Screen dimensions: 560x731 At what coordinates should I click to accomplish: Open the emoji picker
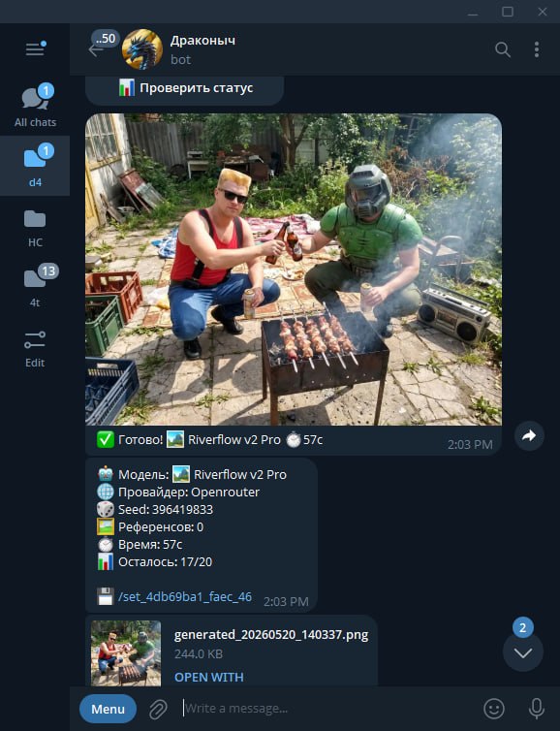494,709
